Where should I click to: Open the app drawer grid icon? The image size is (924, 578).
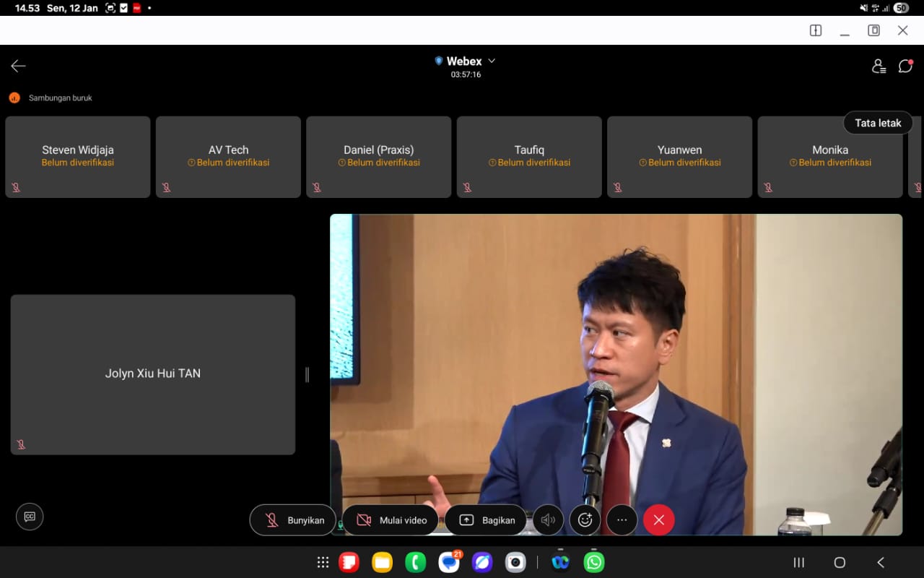323,562
